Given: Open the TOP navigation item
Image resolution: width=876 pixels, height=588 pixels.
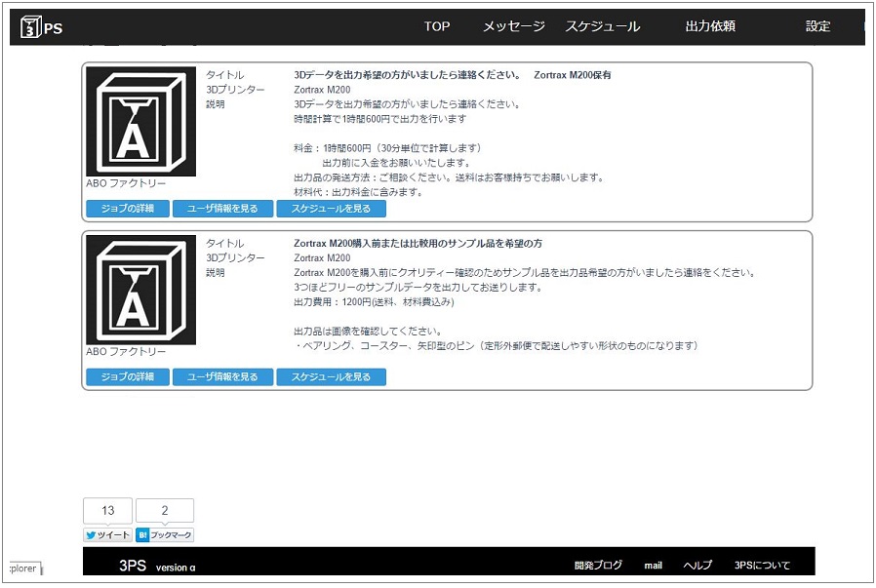Looking at the screenshot, I should coord(437,26).
